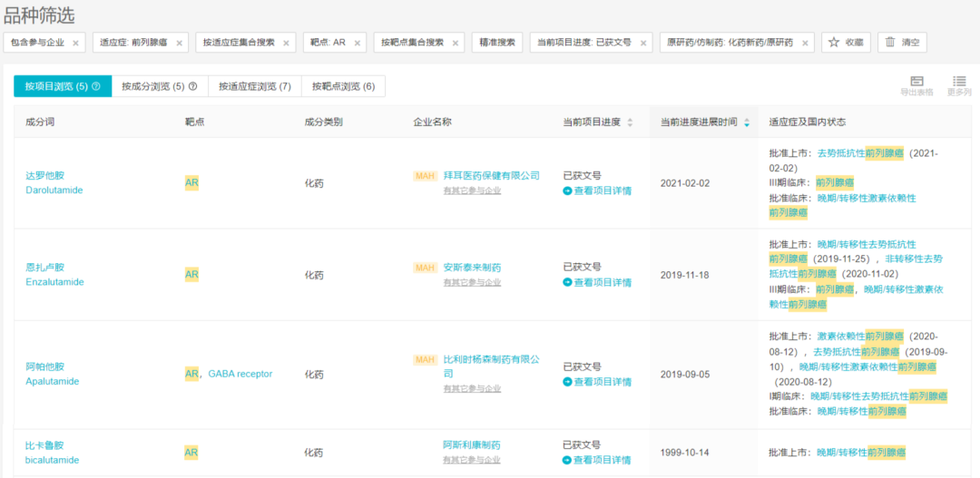Switch to 按靶点浏览 (6) tab
Viewport: 980px width, 478px height.
(343, 86)
